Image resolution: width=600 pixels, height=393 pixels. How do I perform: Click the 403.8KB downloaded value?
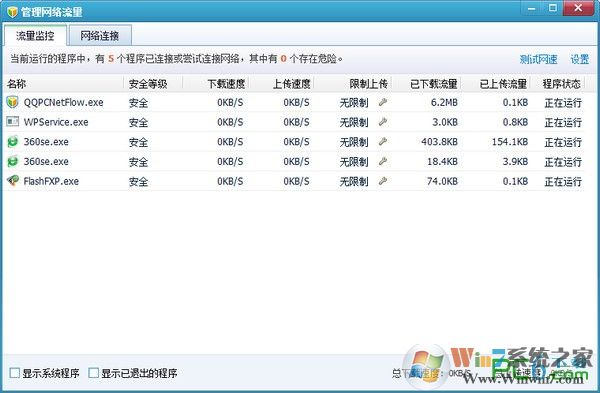point(439,142)
